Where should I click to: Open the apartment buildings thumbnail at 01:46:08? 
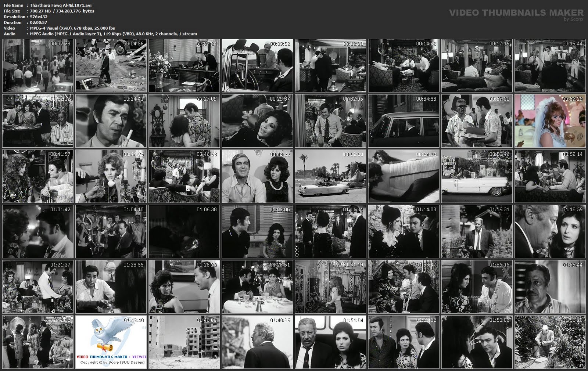pos(184,342)
